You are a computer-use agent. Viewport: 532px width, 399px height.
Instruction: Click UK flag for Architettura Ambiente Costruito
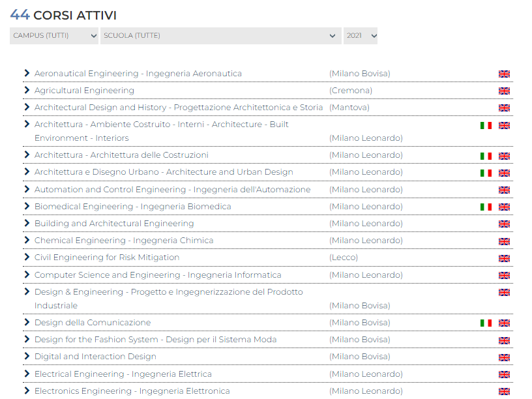(x=504, y=126)
